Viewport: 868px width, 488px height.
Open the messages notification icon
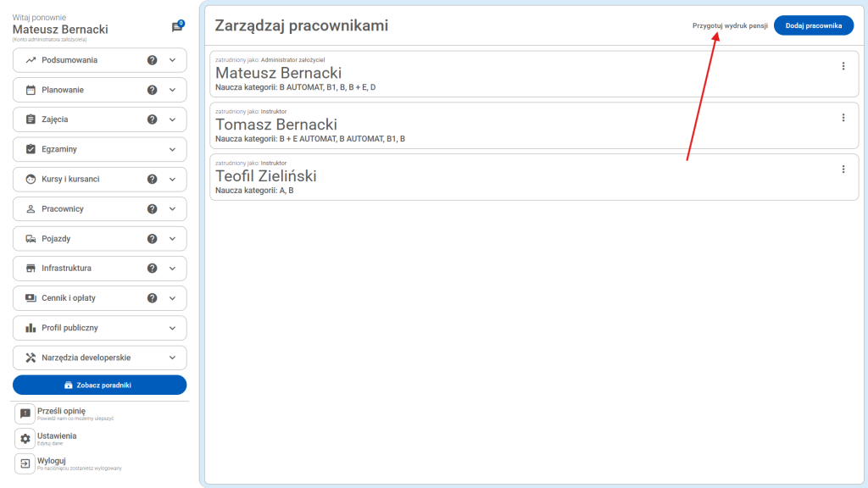177,27
